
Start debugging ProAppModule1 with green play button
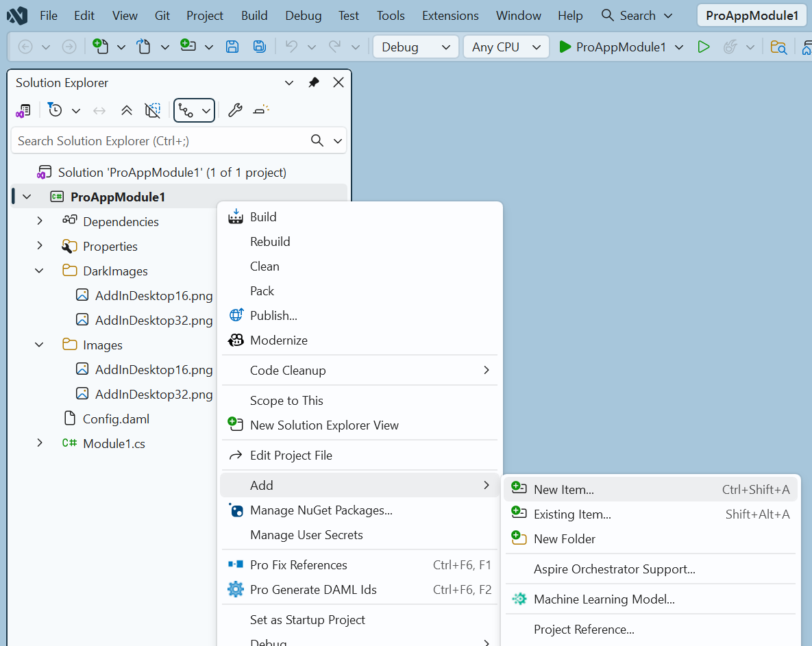click(x=613, y=47)
